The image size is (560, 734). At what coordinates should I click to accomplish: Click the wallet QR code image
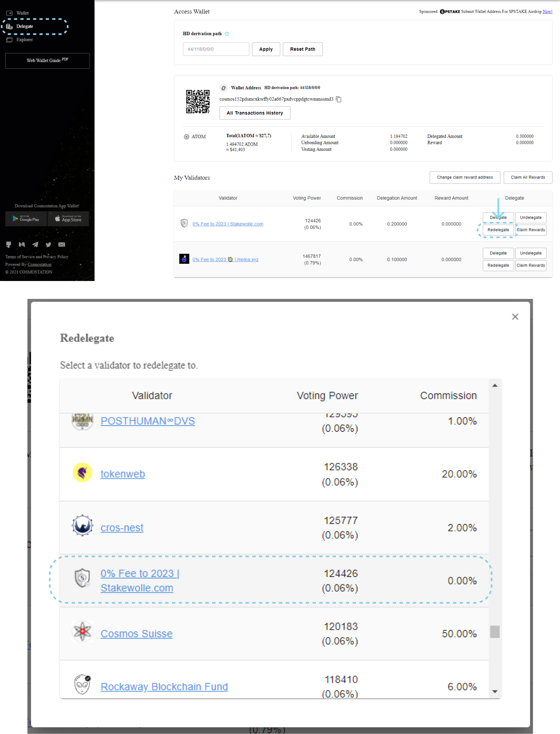[x=198, y=101]
